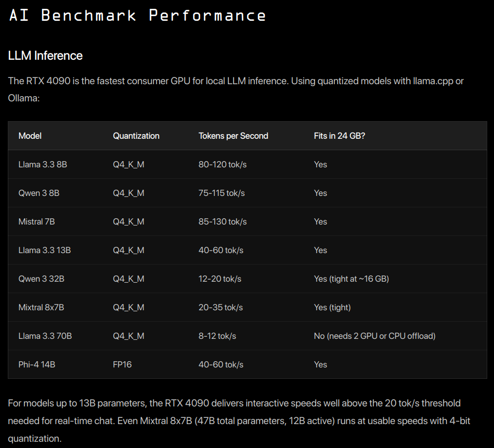Select the "85-130 tok/s" speed cell

point(223,221)
